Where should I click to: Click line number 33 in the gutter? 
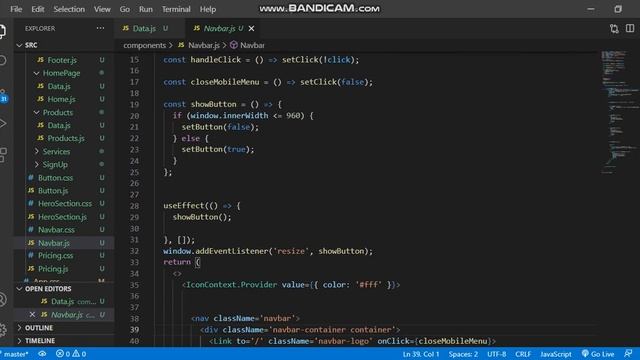pyautogui.click(x=134, y=262)
